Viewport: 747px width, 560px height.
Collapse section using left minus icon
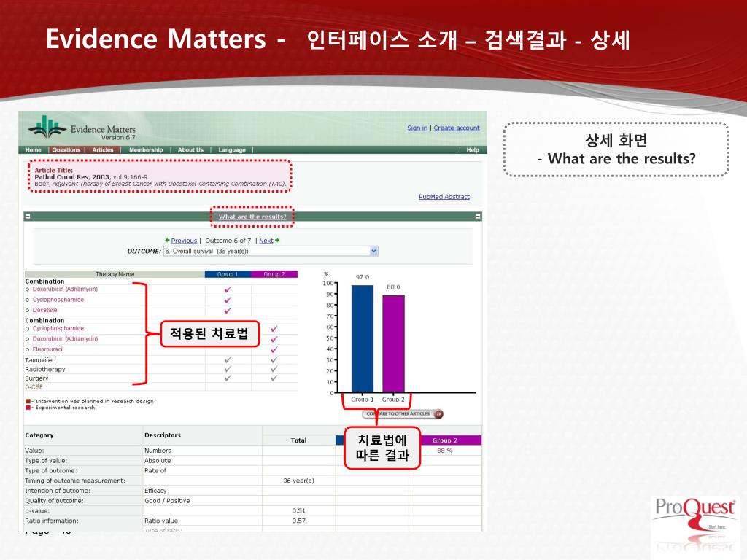click(28, 216)
